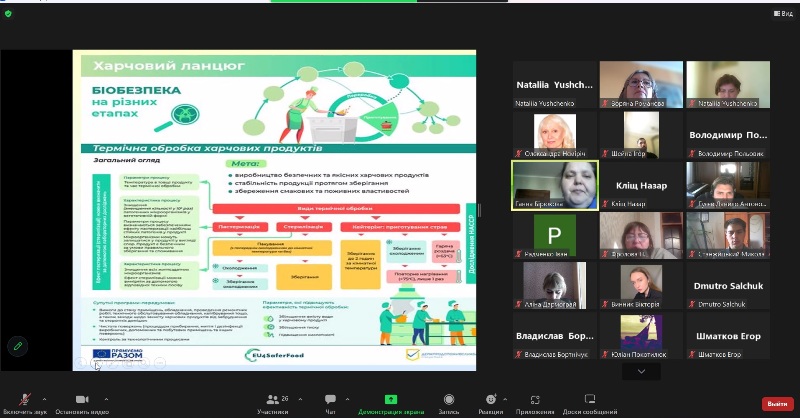Start recording with the Запись button
Viewport: 800px width, 418px height.
point(449,403)
